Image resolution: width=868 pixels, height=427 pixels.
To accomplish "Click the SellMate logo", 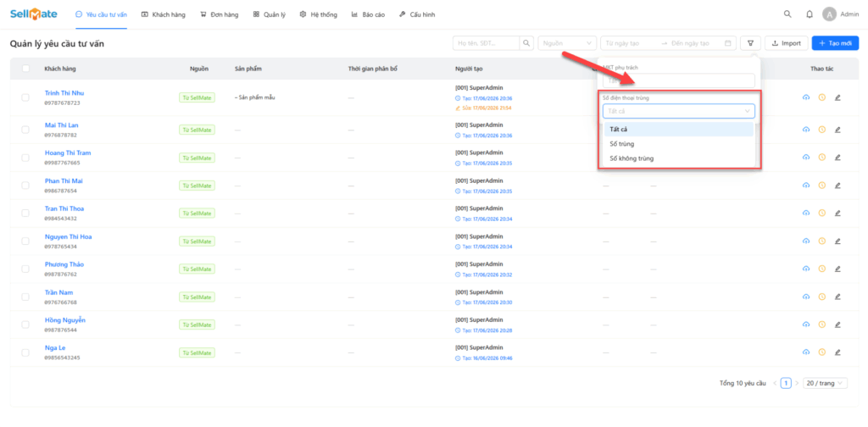I will (x=33, y=14).
